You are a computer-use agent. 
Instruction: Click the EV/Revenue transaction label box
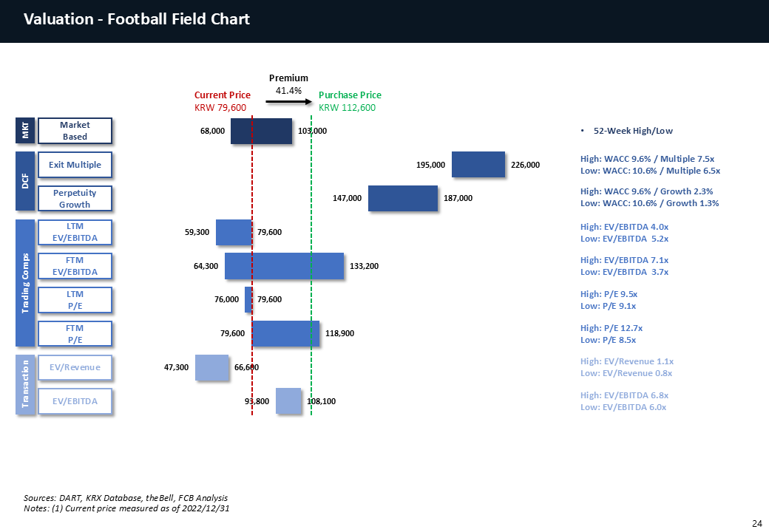(x=75, y=367)
